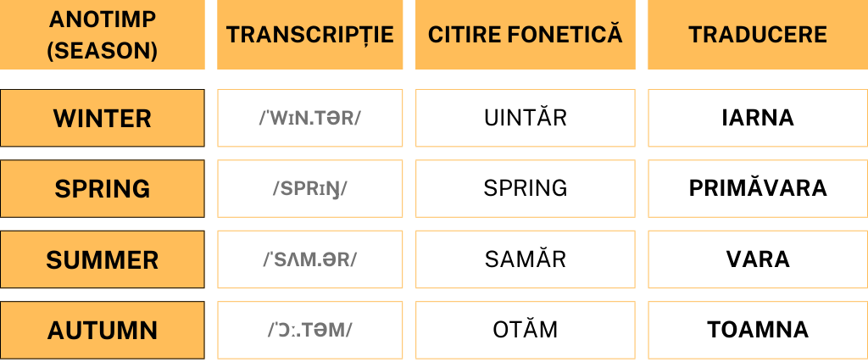Click the IARNA translation cell

[x=757, y=118]
